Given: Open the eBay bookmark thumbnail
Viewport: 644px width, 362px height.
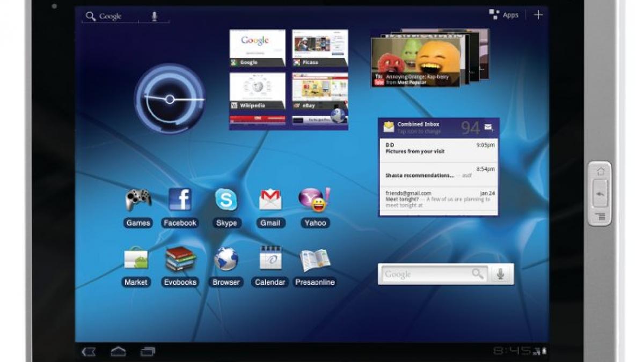Looking at the screenshot, I should tap(320, 91).
